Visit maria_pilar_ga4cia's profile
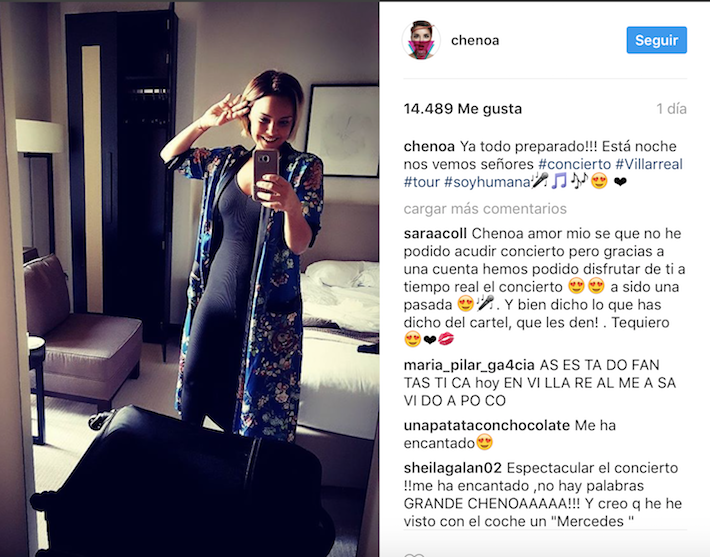 click(x=469, y=365)
